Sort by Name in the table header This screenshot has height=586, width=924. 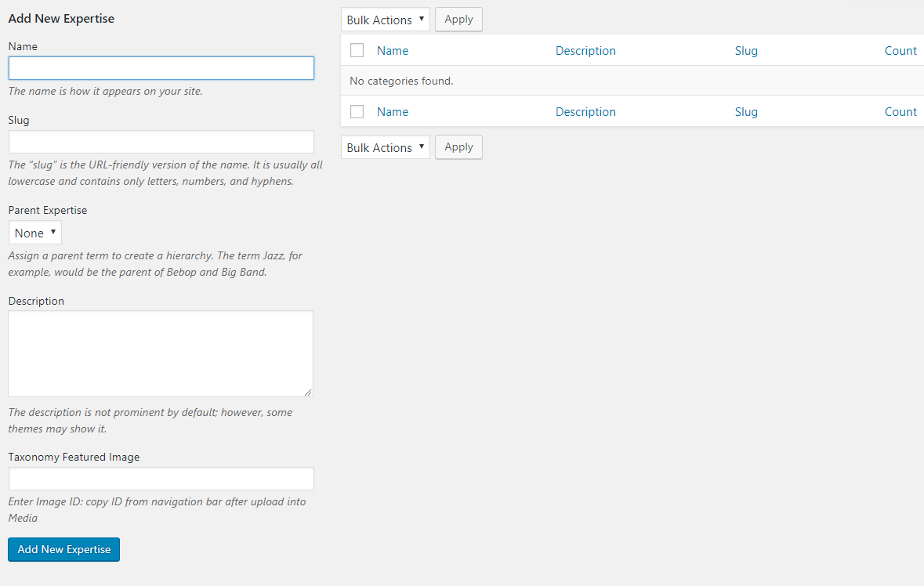pyautogui.click(x=393, y=50)
